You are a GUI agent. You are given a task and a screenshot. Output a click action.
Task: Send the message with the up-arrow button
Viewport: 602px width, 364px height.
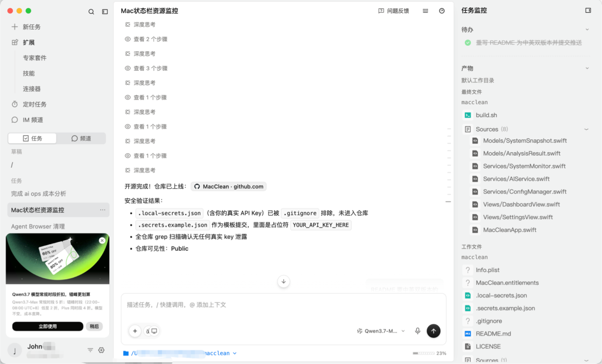(x=434, y=331)
